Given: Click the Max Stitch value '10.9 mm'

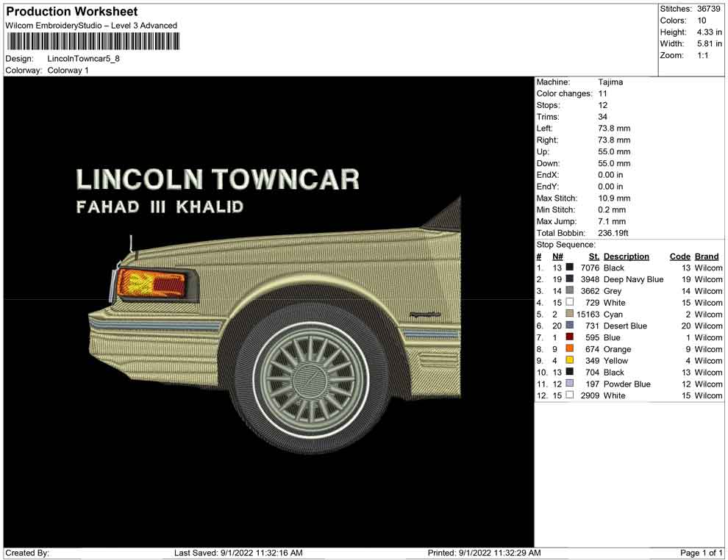Looking at the screenshot, I should pyautogui.click(x=614, y=198).
